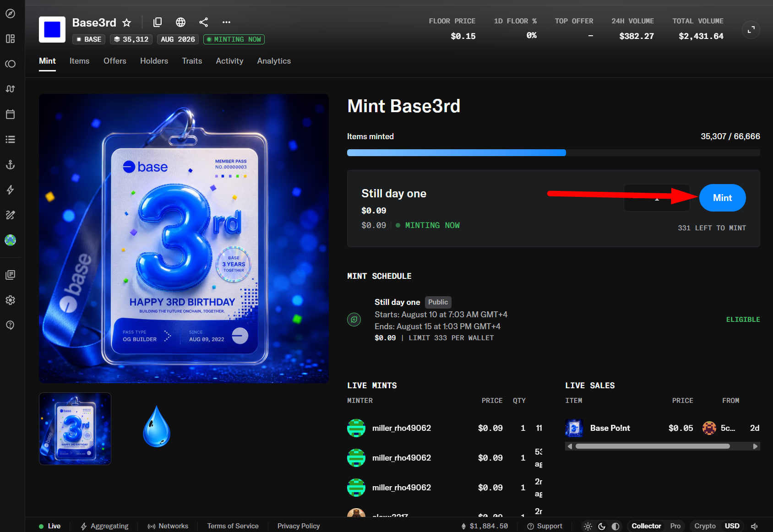Viewport: 773px width, 532px height.
Task: Click the Public stage badge
Action: click(438, 302)
